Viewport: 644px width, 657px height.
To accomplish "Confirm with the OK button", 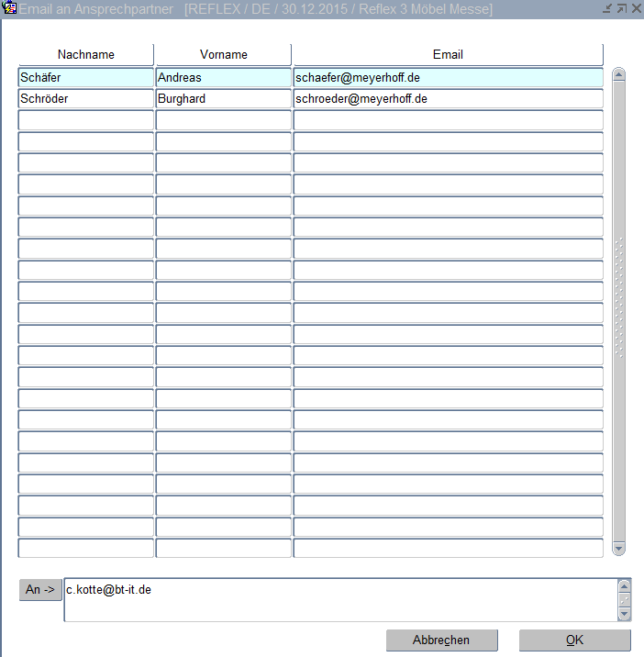I will [574, 640].
